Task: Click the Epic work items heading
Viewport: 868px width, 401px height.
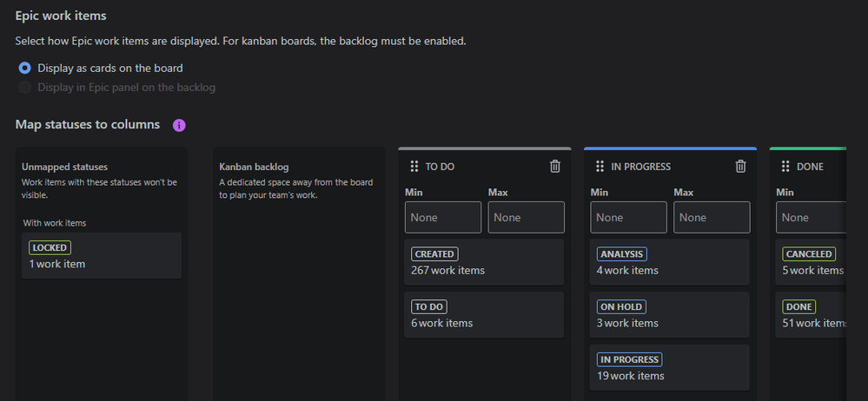Action: (61, 16)
